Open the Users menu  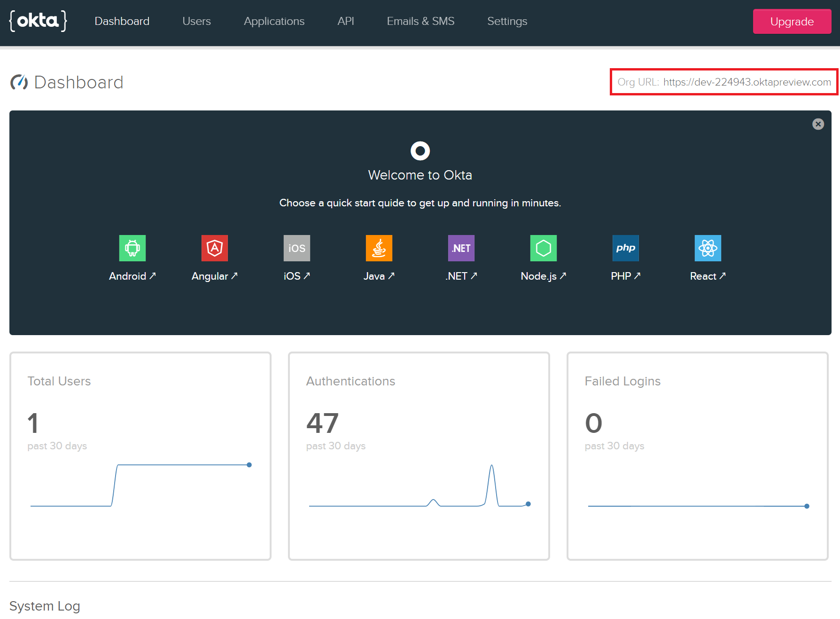pos(196,21)
